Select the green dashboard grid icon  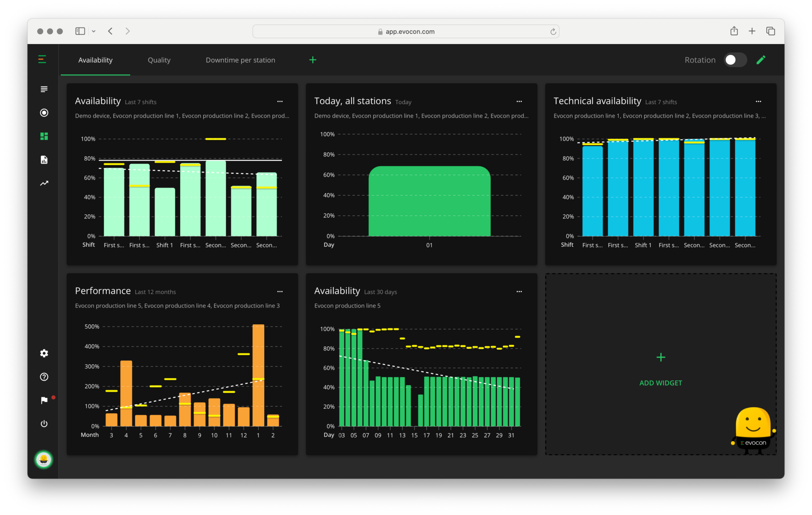pos(44,136)
